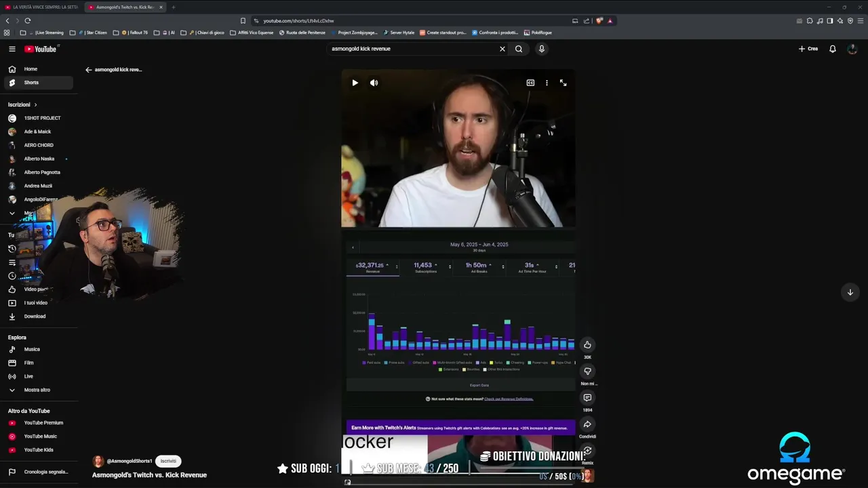Open the Live Streaming bookmark folder

click(x=42, y=33)
